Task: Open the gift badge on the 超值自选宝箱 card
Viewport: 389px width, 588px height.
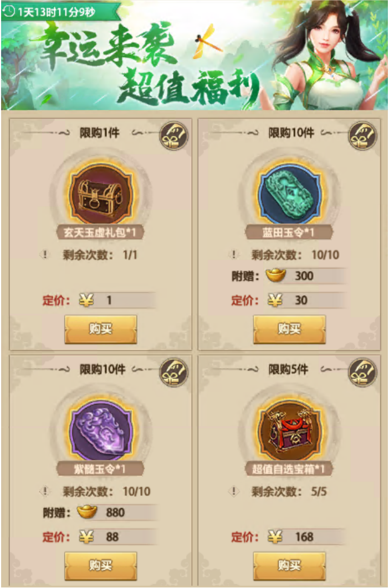Action: click(362, 372)
